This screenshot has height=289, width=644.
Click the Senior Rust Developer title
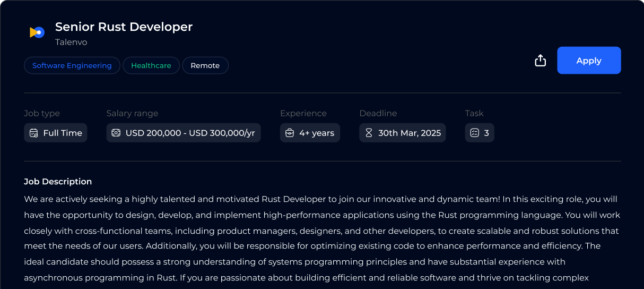(x=124, y=27)
